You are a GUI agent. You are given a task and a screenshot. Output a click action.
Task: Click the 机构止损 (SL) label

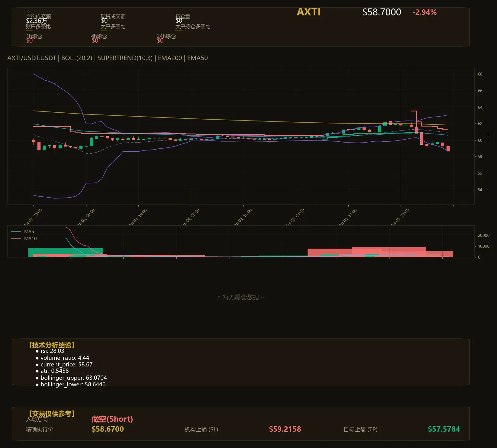[201, 430]
